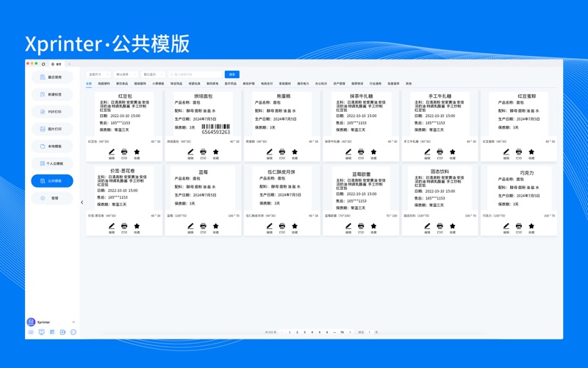Open the 烘培面包 barcode template thumbnail
The image size is (588, 368).
[203, 113]
